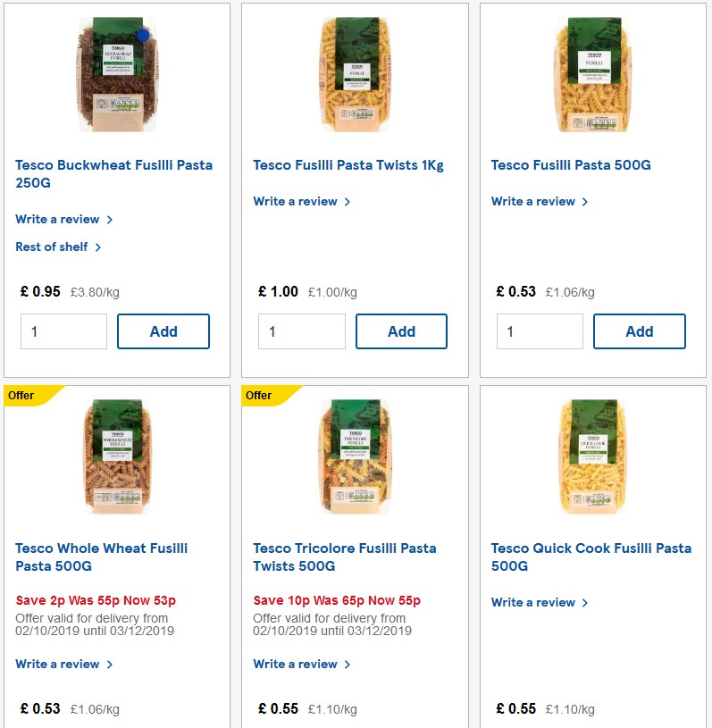Click quantity field for Tesco Fusilli Pasta 500G
Screen dimensions: 712x728
click(540, 331)
